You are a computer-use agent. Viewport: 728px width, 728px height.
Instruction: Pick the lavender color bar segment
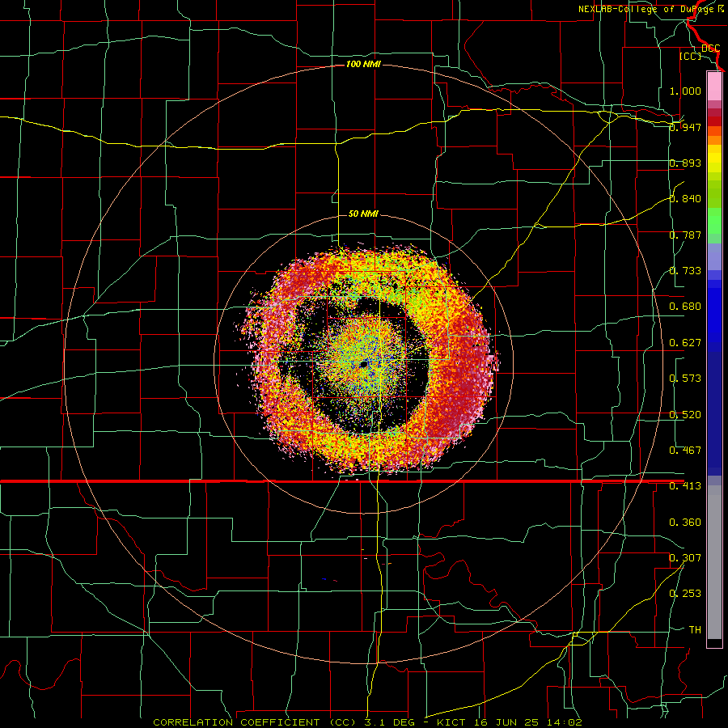714,256
